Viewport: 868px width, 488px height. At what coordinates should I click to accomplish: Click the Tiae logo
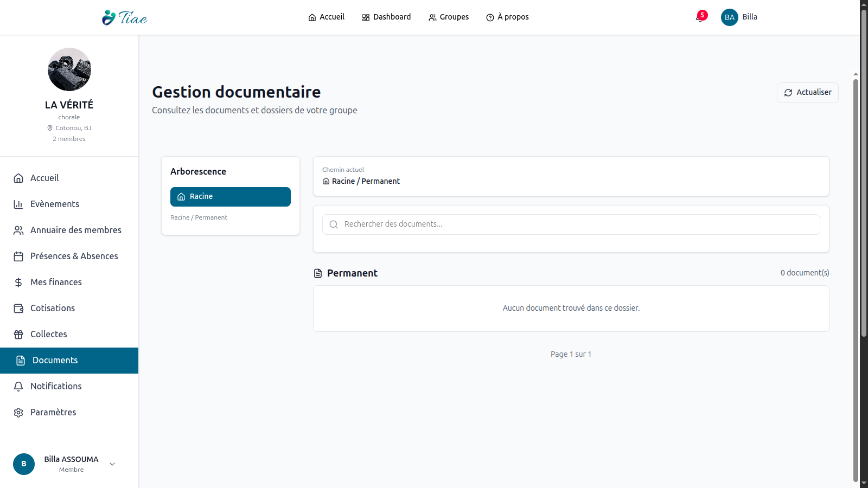[x=125, y=17]
